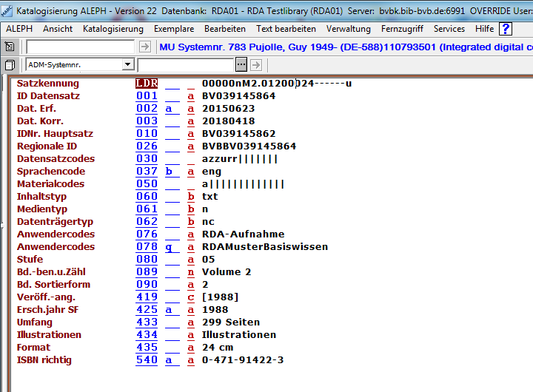Screen dimensions: 533x392
Task: Click the ALEPH app icon in title bar
Action: pos(7,10)
